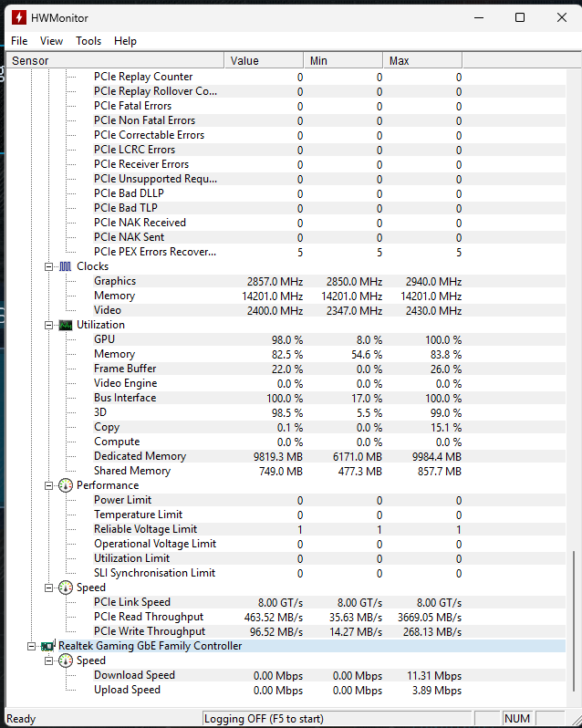This screenshot has height=728, width=582.
Task: Collapse the Performance section
Action: pos(48,485)
